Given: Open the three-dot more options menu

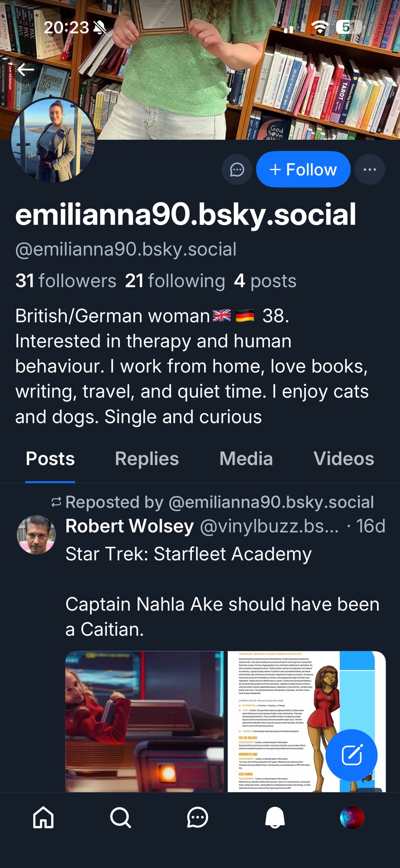Looking at the screenshot, I should coord(370,170).
